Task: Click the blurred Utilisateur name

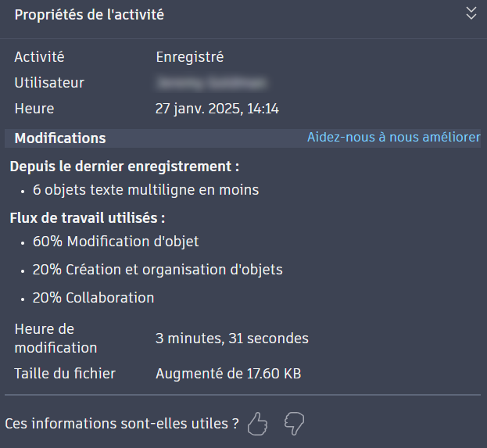Action: 211,83
